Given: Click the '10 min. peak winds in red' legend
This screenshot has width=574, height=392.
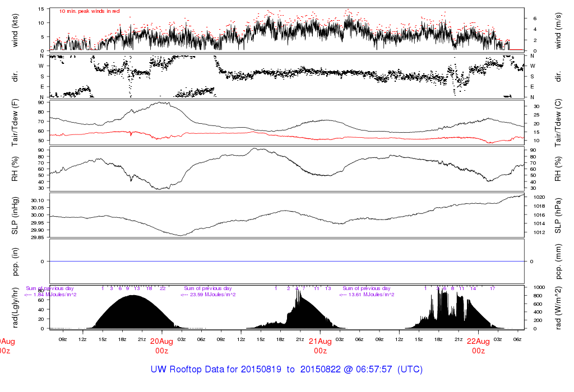Looking at the screenshot, I should 89,11.
